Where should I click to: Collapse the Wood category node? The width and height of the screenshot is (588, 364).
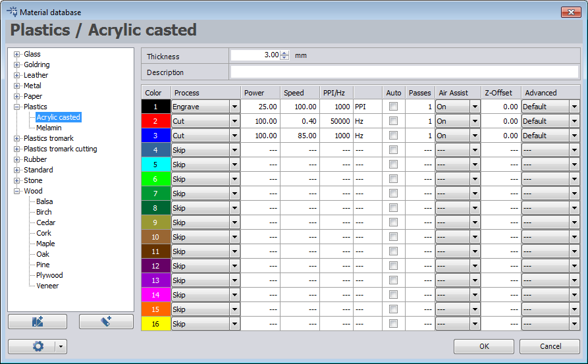(x=17, y=191)
